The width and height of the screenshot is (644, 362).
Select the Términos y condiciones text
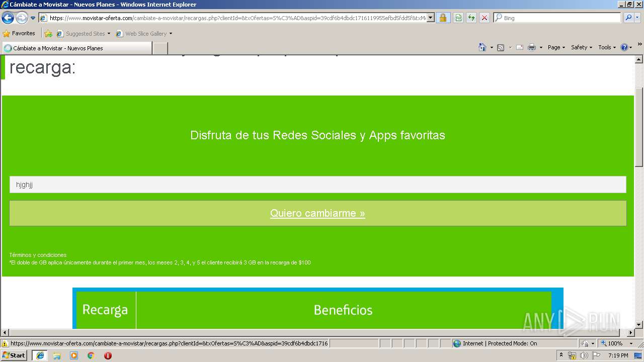click(38, 255)
